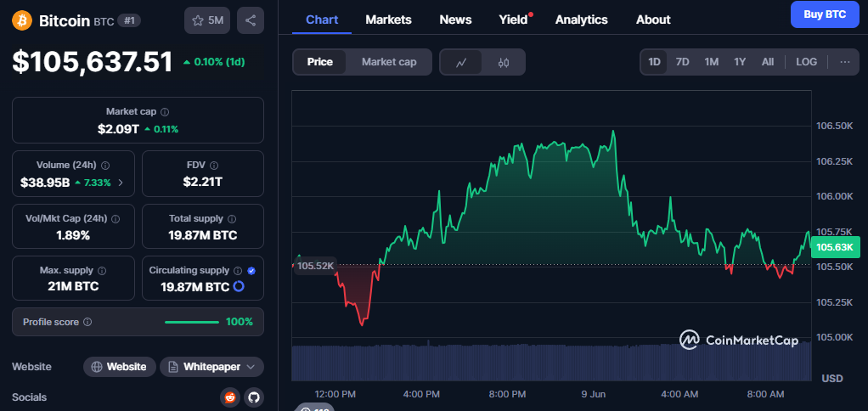
Task: Click Total supply info icon
Action: [x=232, y=218]
